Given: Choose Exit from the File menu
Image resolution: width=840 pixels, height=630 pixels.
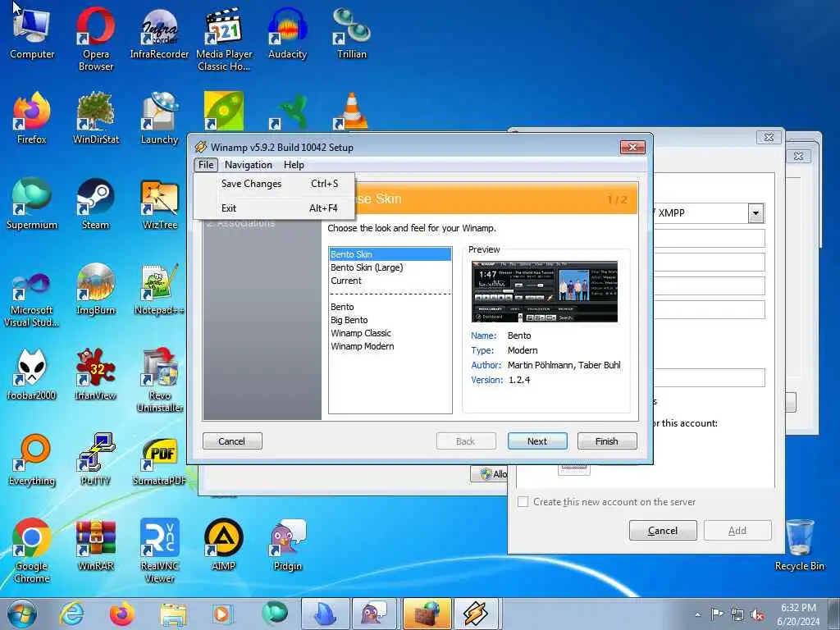Looking at the screenshot, I should [274, 208].
